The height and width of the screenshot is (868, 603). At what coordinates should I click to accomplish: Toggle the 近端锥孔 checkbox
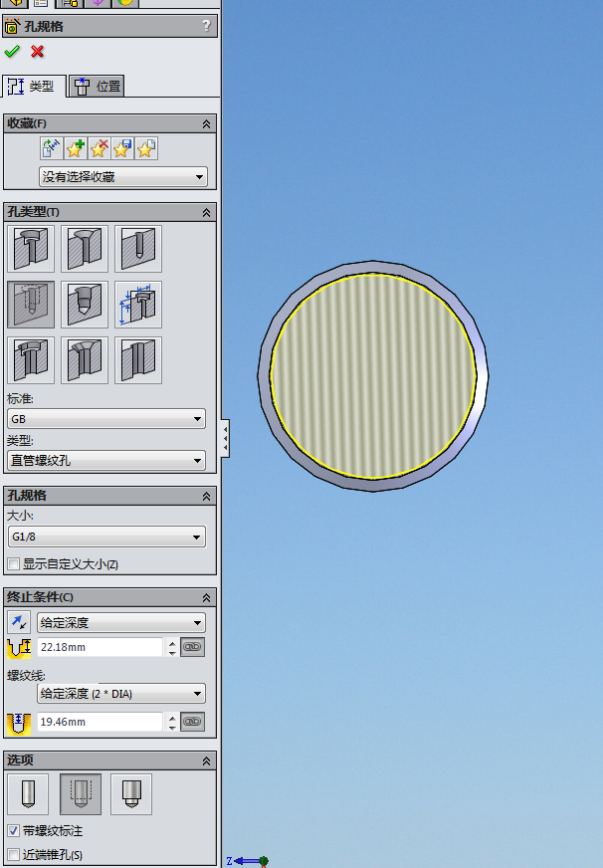14,854
